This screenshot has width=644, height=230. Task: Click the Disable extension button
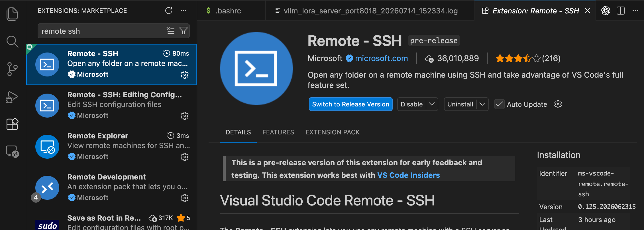point(411,104)
